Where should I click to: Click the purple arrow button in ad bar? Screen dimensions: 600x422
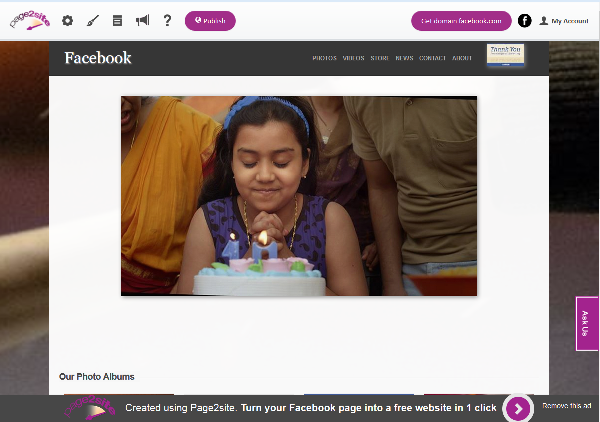(x=518, y=409)
